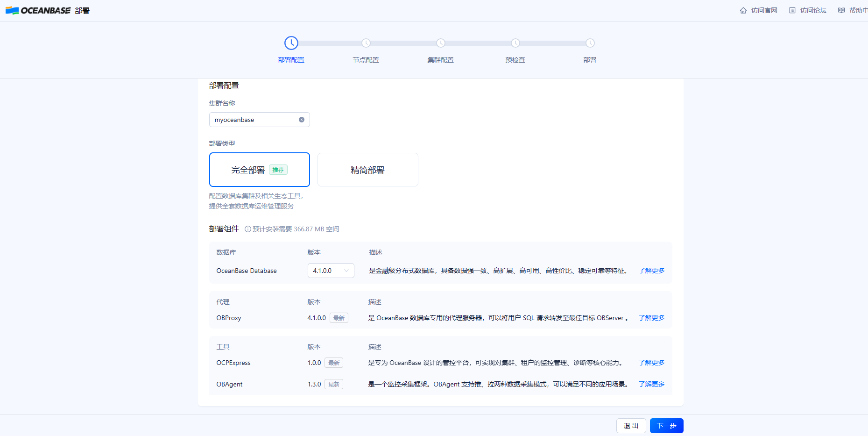
Task: Click the 最新 tag next to OBAgent
Action: tap(334, 384)
